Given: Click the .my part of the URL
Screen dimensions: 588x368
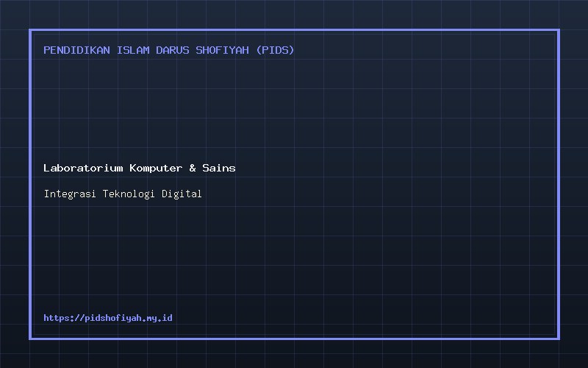Looking at the screenshot, I should (x=151, y=319).
